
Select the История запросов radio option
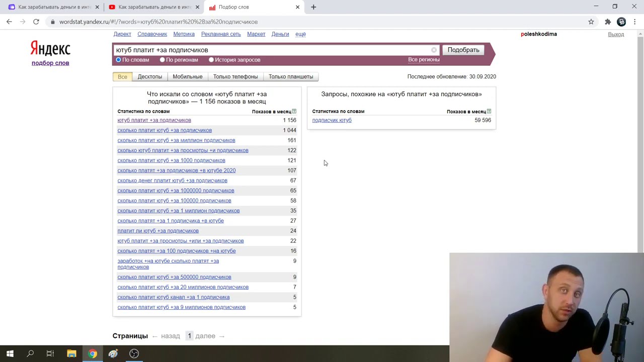click(211, 60)
